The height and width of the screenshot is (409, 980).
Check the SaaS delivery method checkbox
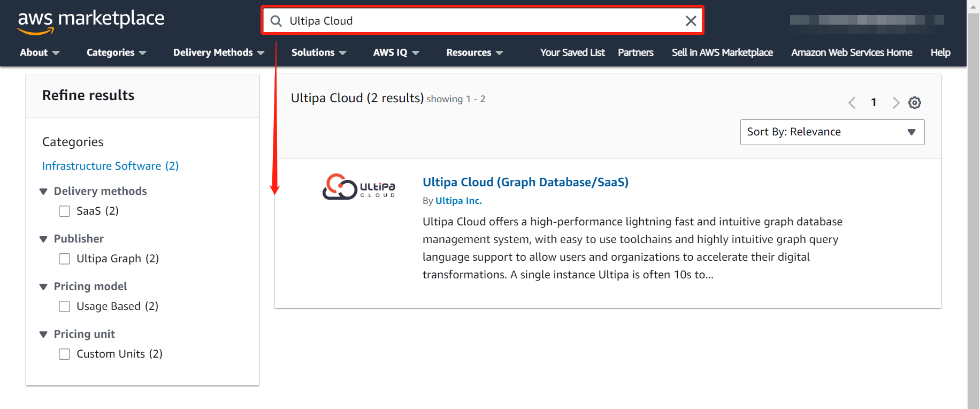tap(65, 211)
